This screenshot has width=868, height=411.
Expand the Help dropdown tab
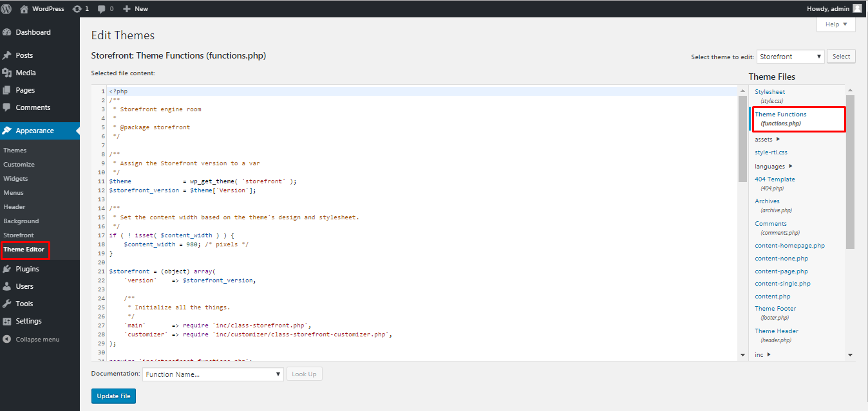coord(836,24)
